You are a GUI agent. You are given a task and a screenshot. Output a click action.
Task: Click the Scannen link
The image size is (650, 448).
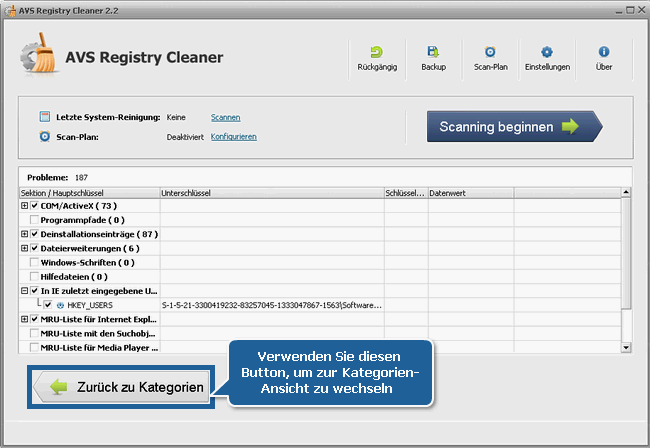226,117
